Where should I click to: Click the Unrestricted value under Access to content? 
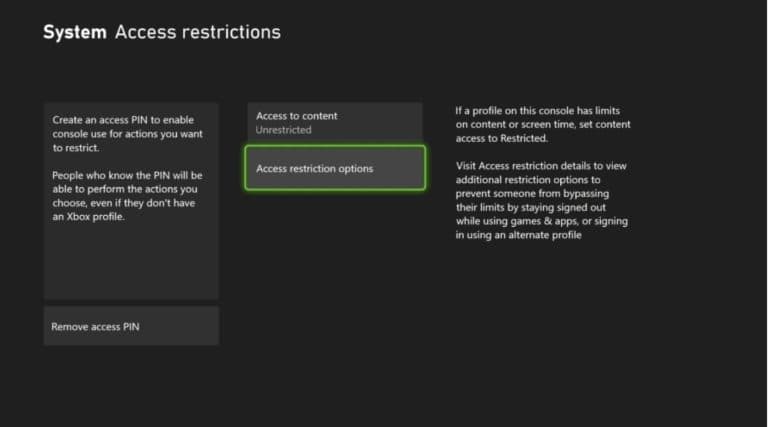[x=284, y=130]
